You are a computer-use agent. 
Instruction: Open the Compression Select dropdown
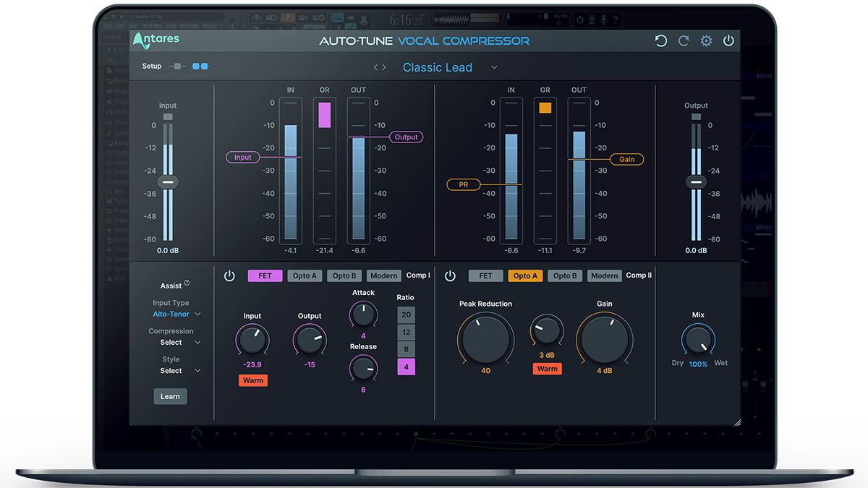tap(171, 341)
